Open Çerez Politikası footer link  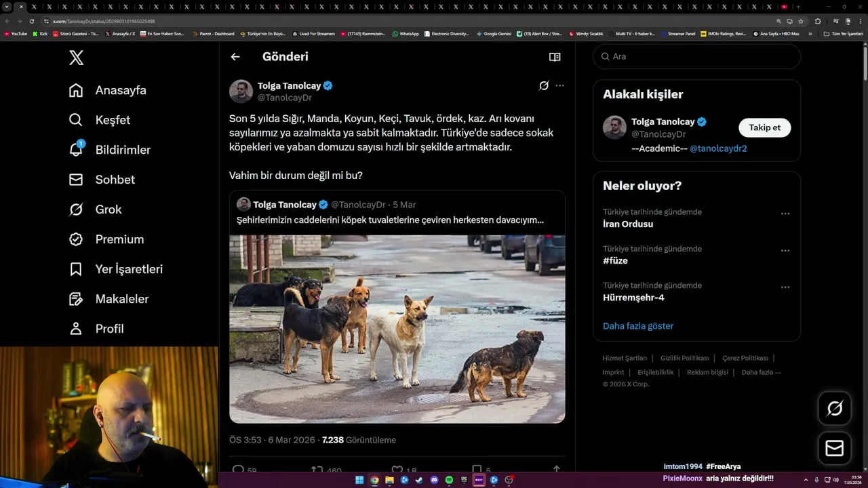[x=745, y=358]
